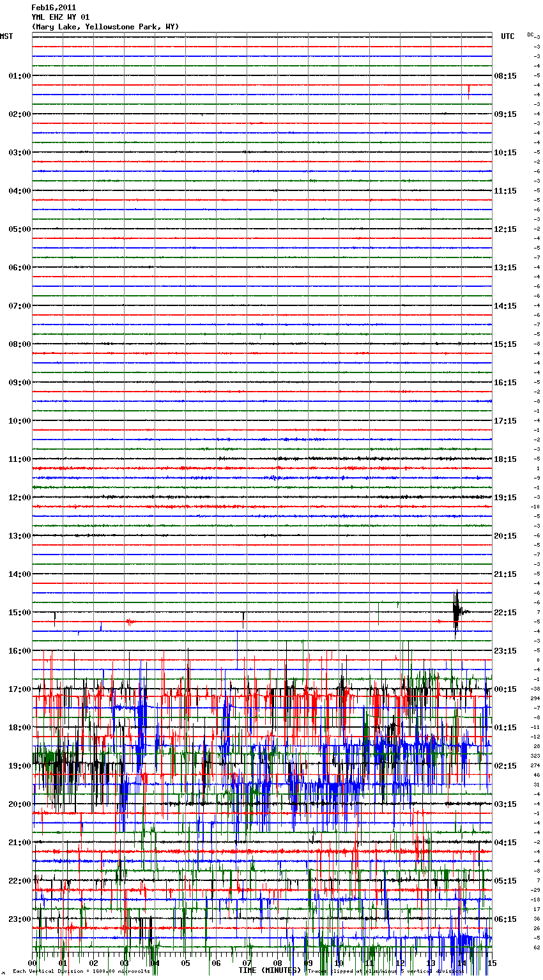This screenshot has width=543, height=980.
Task: Select the 20:00 MST time label
Action: 19,804
